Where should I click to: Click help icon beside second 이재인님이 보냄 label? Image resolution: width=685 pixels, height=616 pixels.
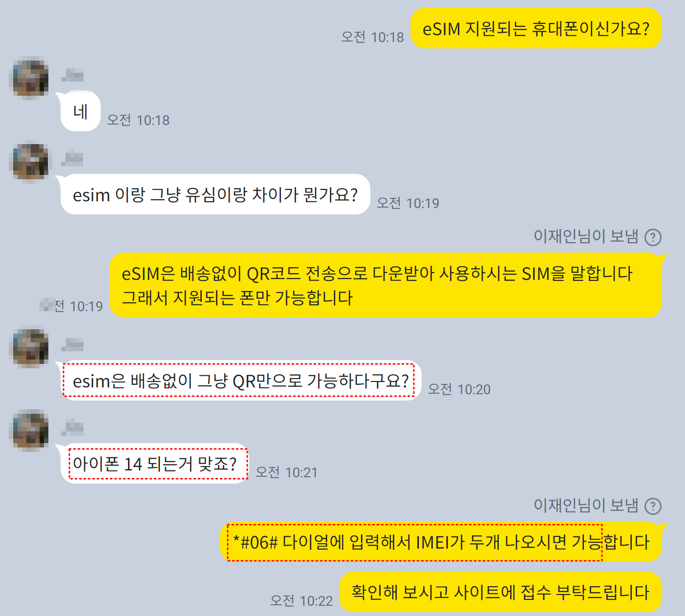(653, 506)
